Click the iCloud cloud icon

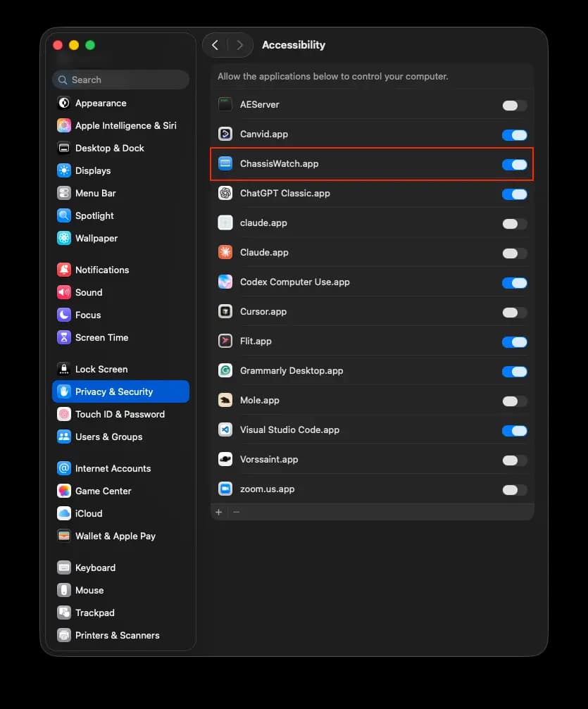[64, 514]
